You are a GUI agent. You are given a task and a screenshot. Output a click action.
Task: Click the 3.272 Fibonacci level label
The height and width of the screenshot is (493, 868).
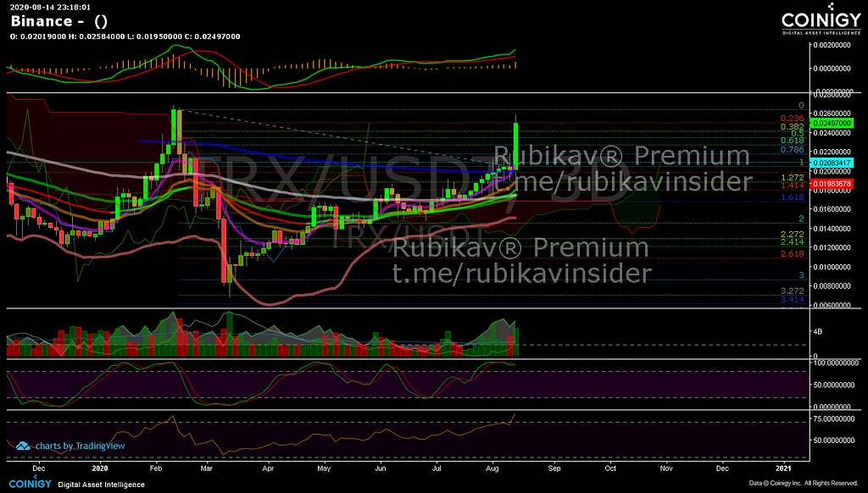[x=793, y=291]
